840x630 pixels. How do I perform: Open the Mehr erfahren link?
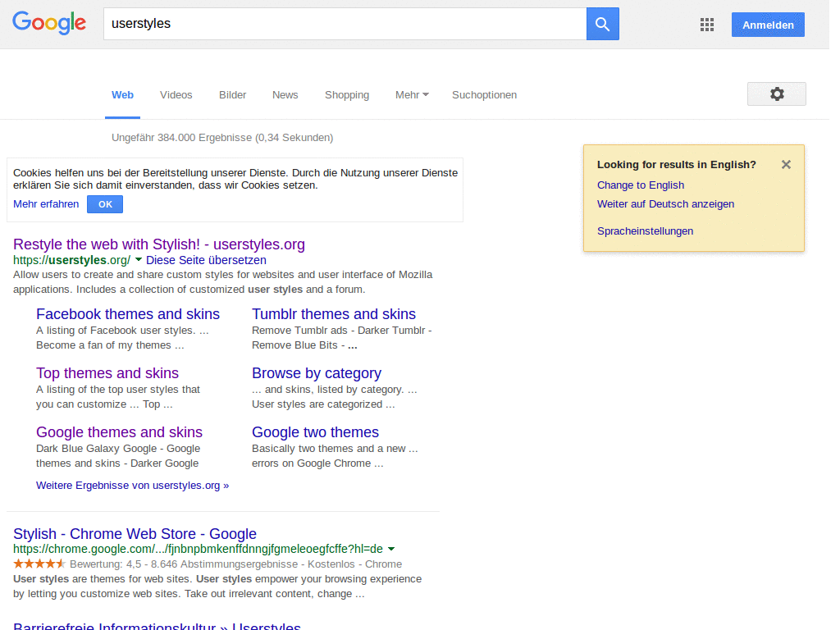tap(46, 204)
